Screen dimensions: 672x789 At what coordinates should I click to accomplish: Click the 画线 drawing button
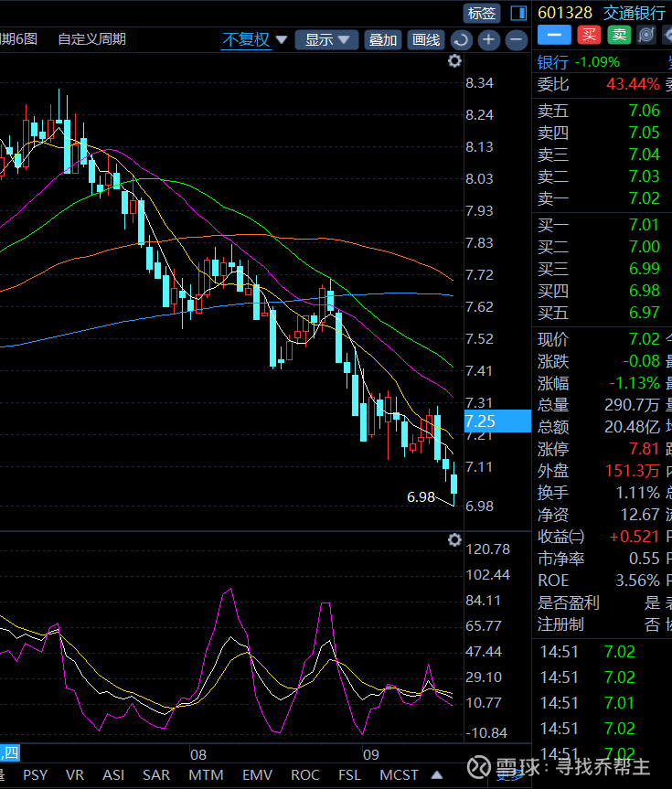[x=426, y=39]
